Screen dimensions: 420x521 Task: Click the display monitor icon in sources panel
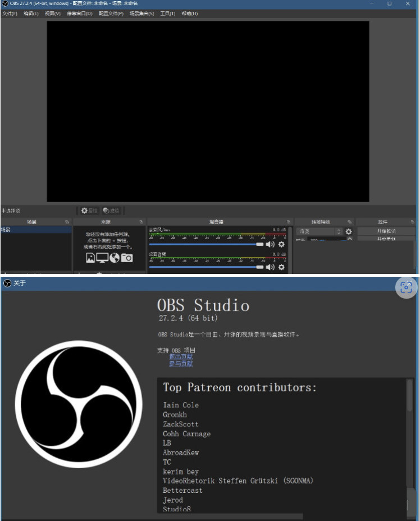tap(102, 258)
